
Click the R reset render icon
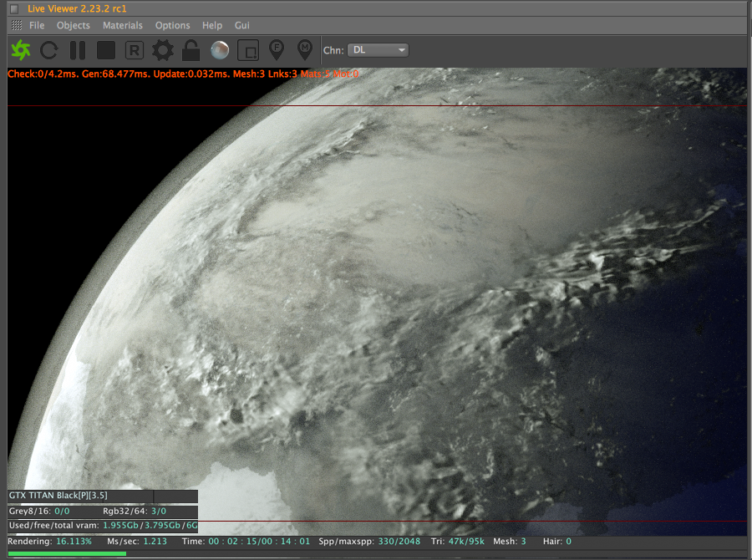point(135,50)
